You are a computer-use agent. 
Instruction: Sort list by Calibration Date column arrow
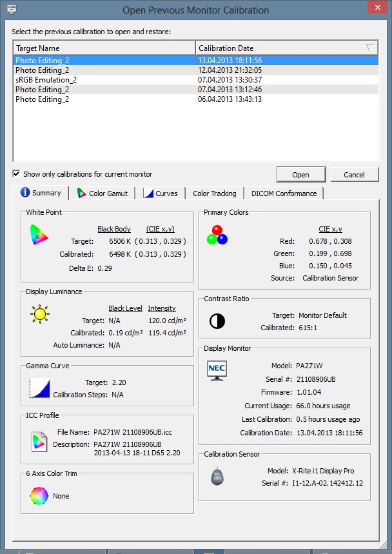(x=369, y=48)
